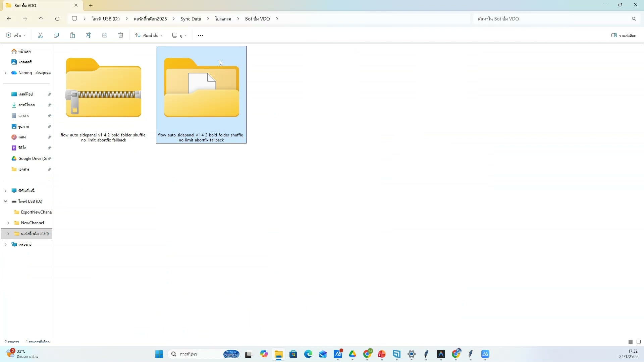Expand the NewChannel folder tree node
Viewport: 644px width, 362px height.
click(8, 223)
